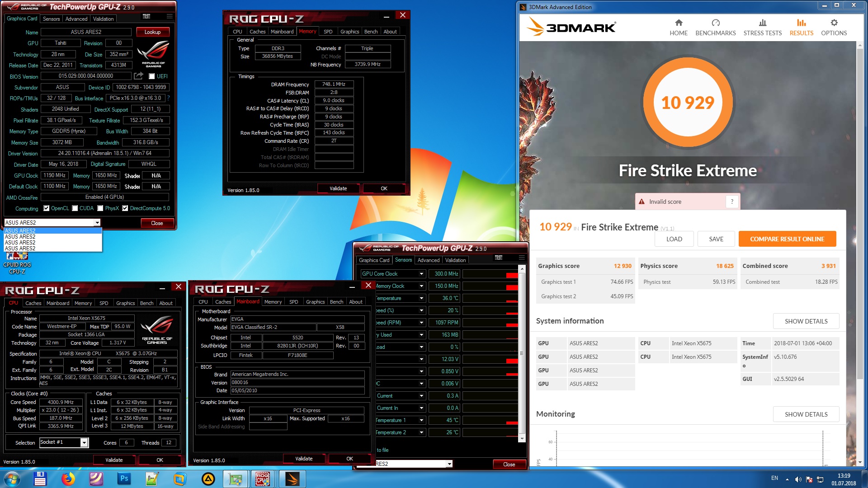Screen dimensions: 868x488
Task: Click the Memory Clock sensor graph bar
Action: pyautogui.click(x=490, y=286)
